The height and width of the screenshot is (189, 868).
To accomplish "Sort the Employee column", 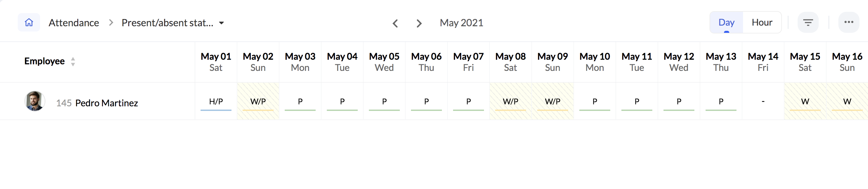I will 73,61.
